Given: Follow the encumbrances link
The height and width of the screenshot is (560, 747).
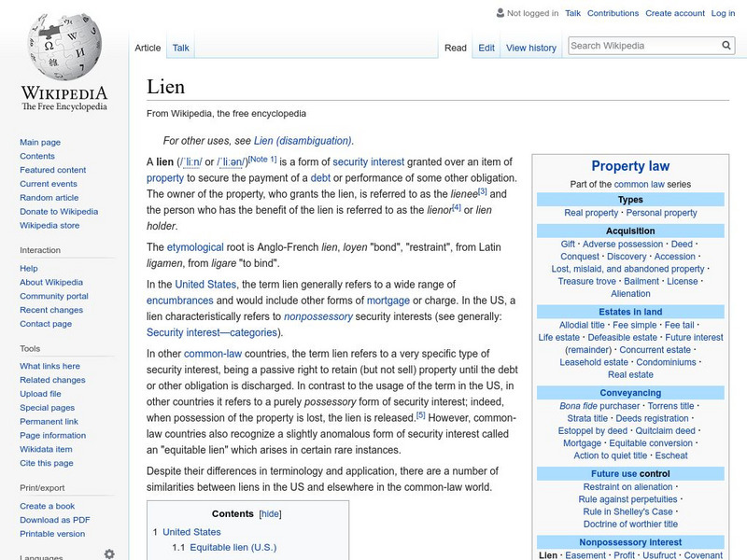Looking at the screenshot, I should pos(179,301).
